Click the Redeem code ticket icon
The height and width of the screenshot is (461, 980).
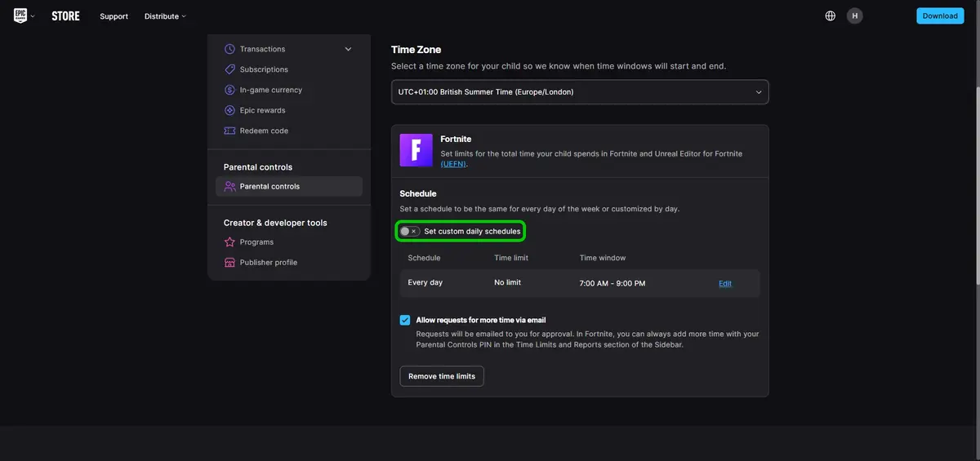(x=229, y=131)
